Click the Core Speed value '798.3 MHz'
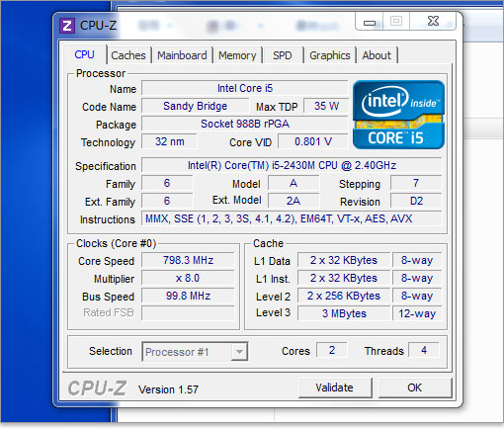The image size is (504, 430). click(x=188, y=260)
